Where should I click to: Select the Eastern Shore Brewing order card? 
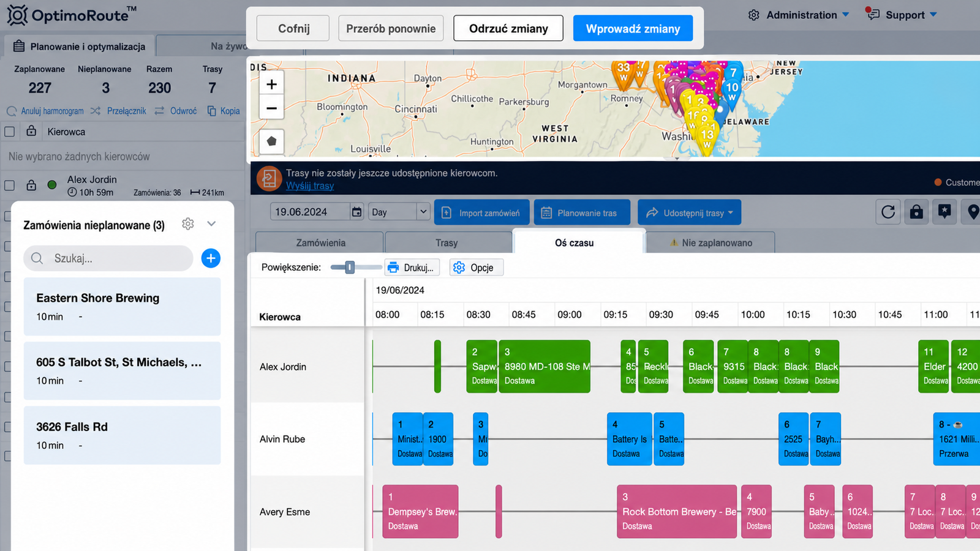123,307
